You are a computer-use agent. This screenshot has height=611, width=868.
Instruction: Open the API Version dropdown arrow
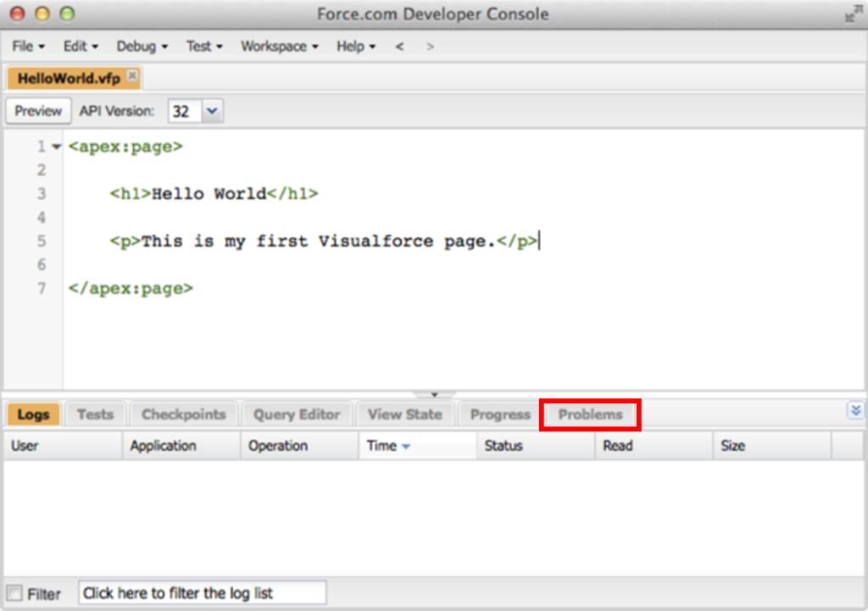pyautogui.click(x=212, y=111)
